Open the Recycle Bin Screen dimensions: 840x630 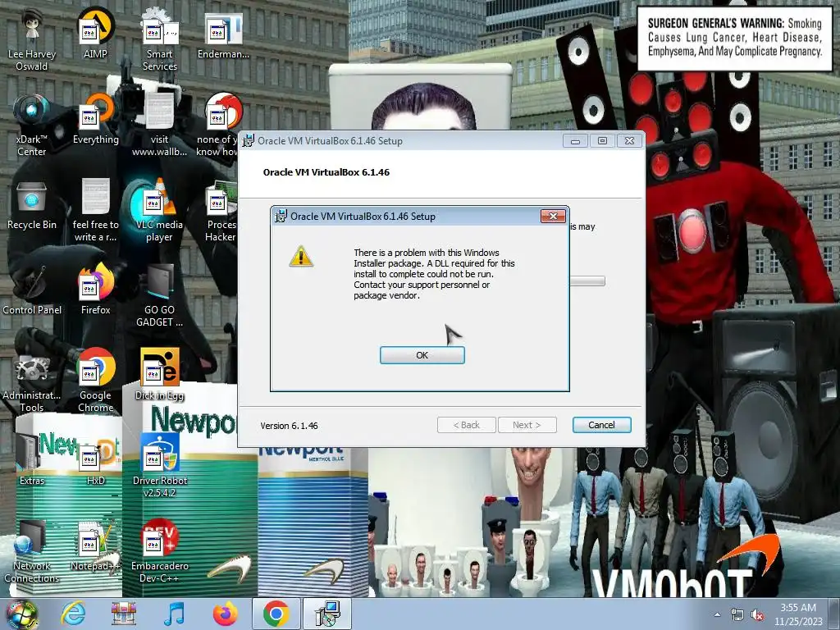coord(32,204)
